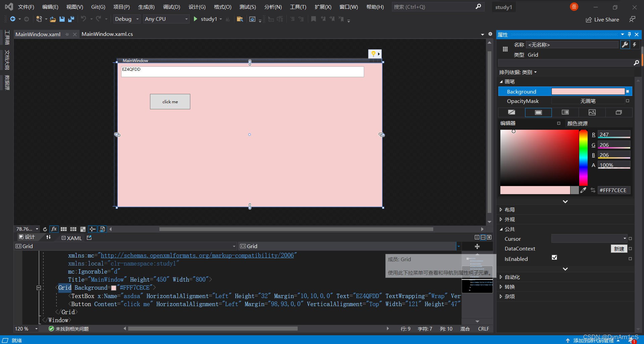Click the 颜色资源 color resources tab
Screen dimensions: 644x344
click(577, 124)
